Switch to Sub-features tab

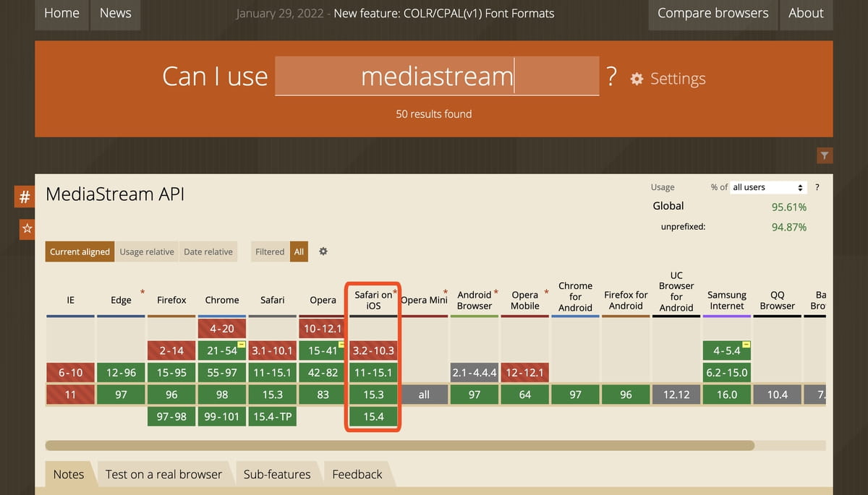277,474
